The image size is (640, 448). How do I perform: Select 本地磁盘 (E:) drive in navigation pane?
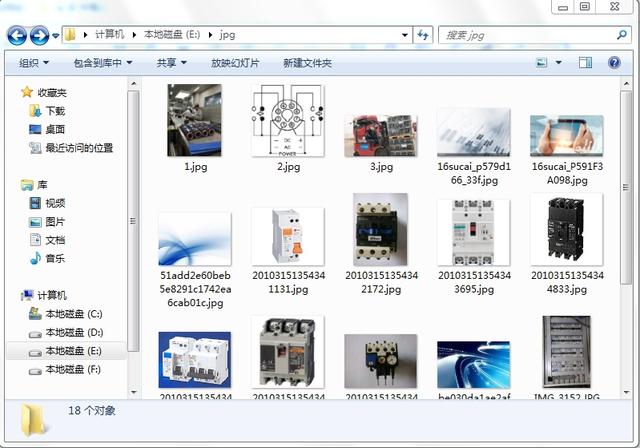pyautogui.click(x=73, y=351)
